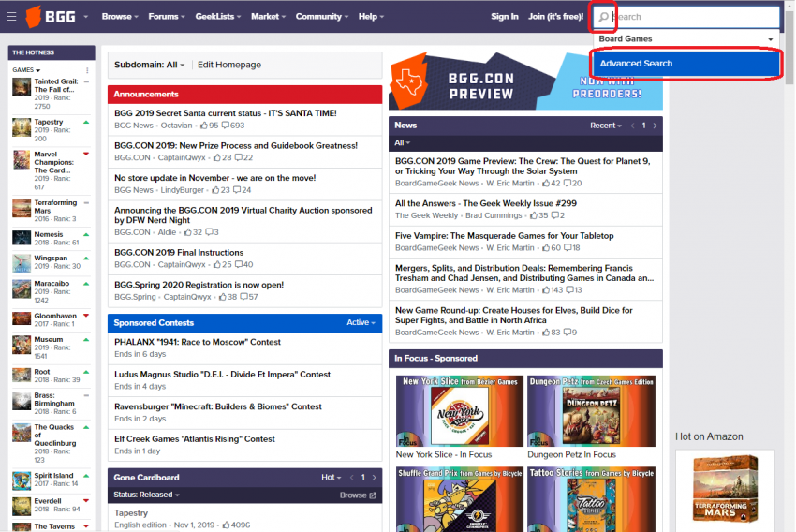Open PHALANX 1941 Race to Moscow contest

[x=198, y=342]
